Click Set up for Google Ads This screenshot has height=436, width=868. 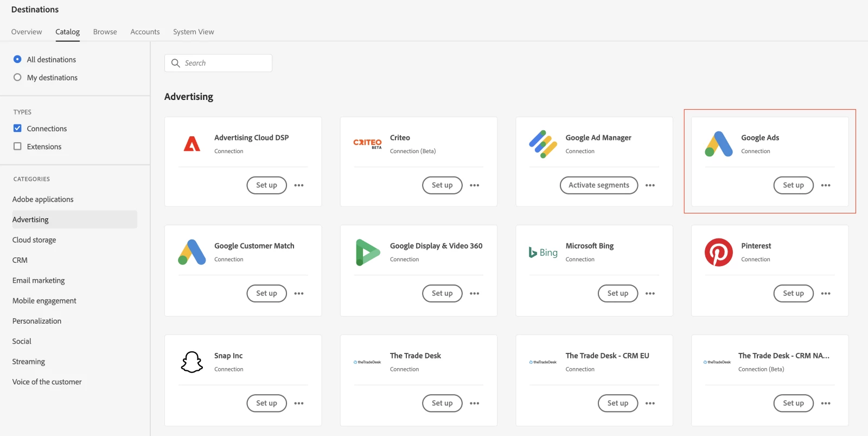point(793,185)
